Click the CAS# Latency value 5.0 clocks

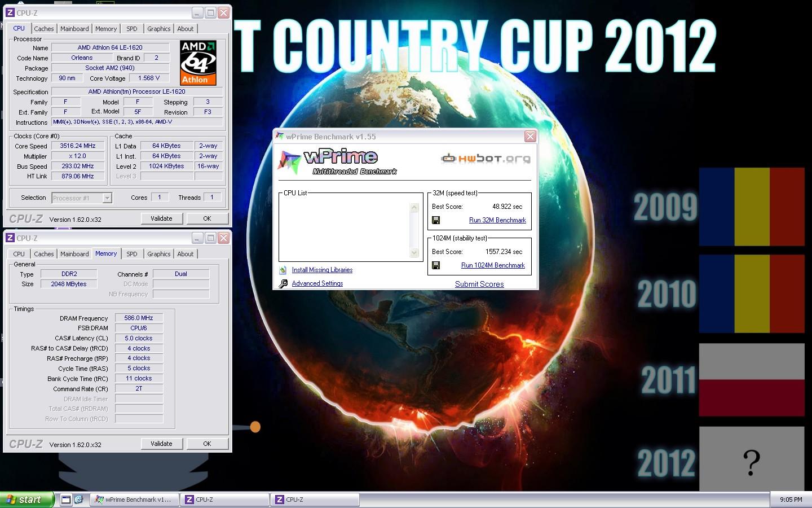click(x=139, y=338)
